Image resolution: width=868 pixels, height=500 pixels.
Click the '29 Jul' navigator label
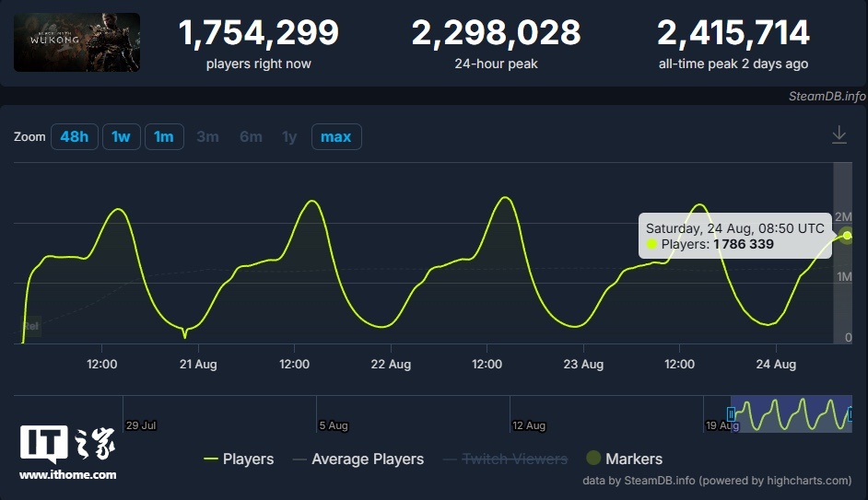click(x=141, y=425)
